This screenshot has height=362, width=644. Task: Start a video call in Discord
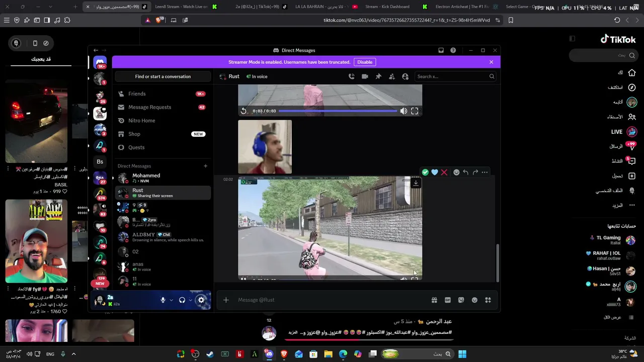365,76
